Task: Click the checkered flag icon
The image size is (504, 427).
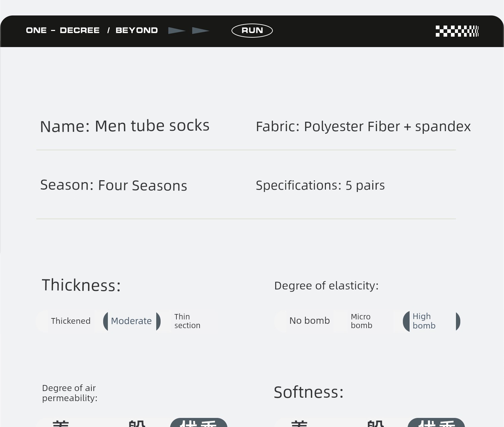Action: pyautogui.click(x=457, y=31)
